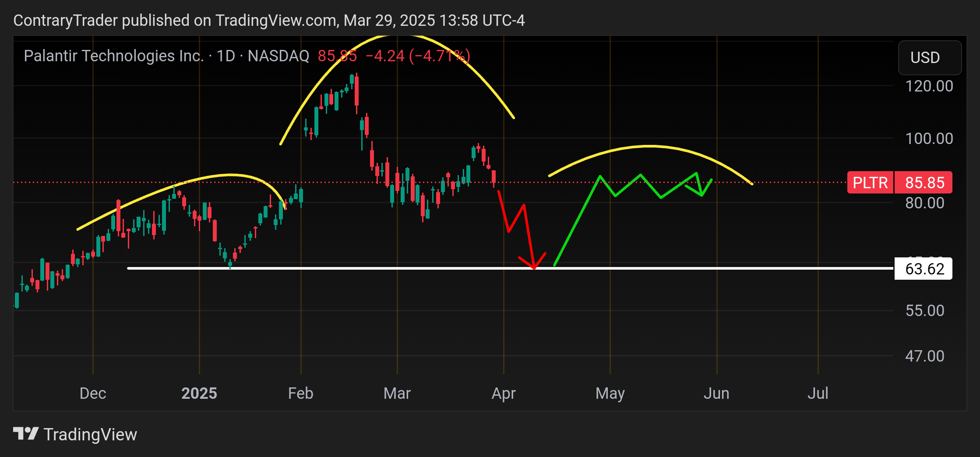
Task: Click the 55.00 price axis label
Action: point(925,311)
